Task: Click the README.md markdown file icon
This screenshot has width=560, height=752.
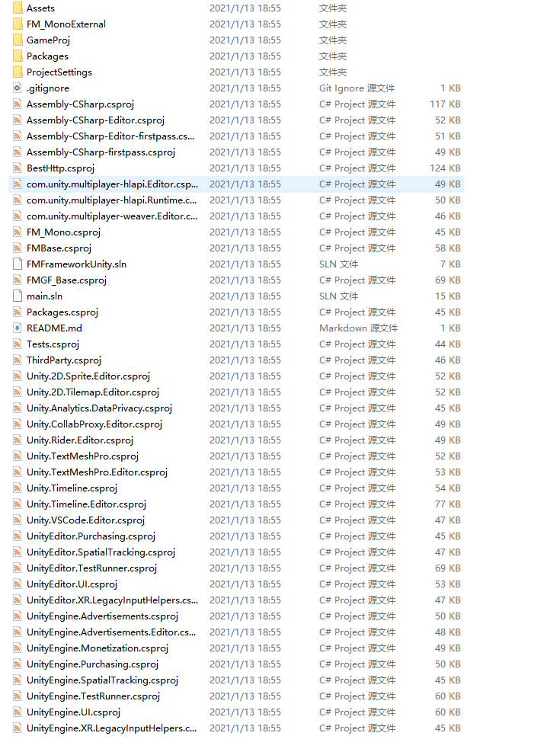Action: point(18,328)
